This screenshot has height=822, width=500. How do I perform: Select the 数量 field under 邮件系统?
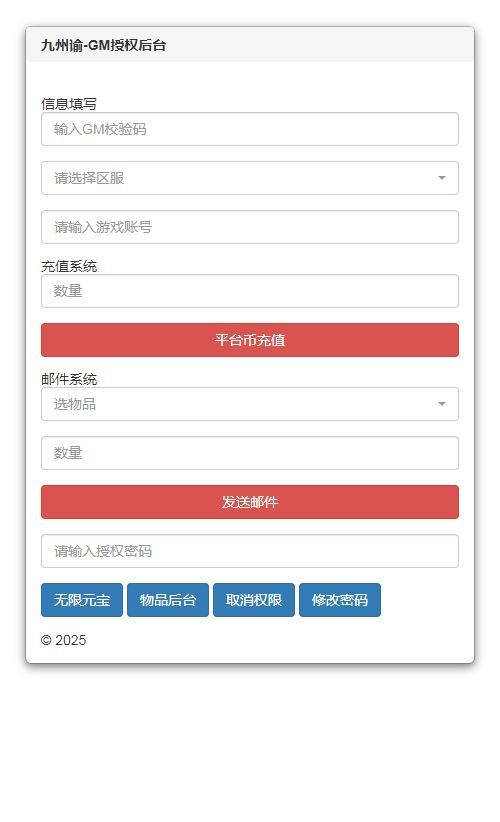point(249,453)
